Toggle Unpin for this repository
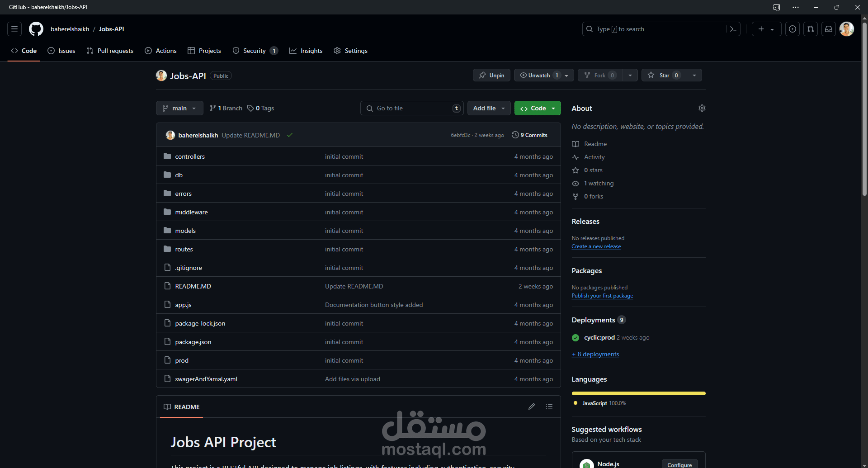868x468 pixels. (491, 75)
